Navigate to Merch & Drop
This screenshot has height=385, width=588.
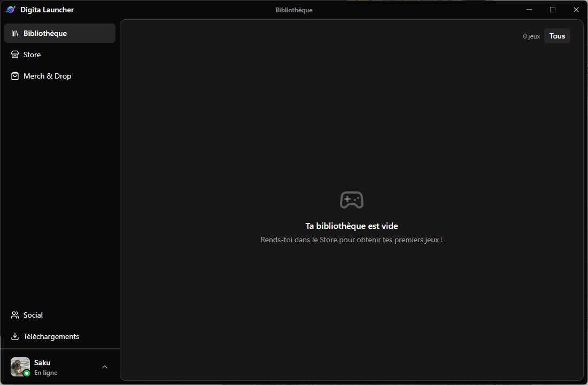47,75
